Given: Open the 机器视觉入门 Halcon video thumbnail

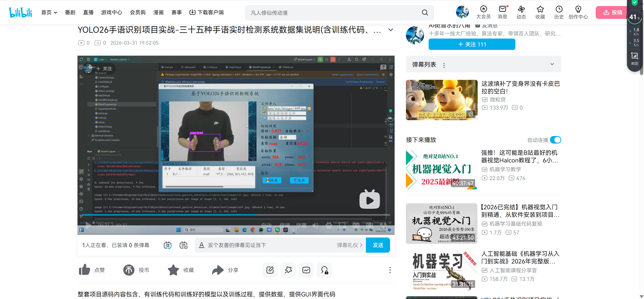Looking at the screenshot, I should pos(441,169).
